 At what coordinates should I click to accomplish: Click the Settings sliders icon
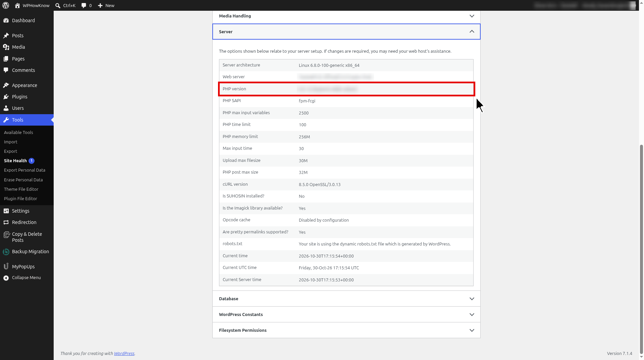pos(6,211)
